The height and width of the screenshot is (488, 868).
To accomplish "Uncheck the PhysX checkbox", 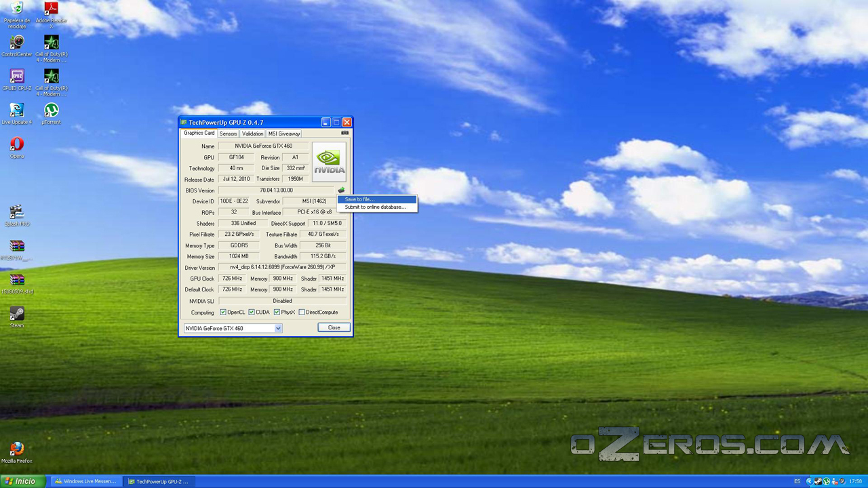I will (277, 312).
